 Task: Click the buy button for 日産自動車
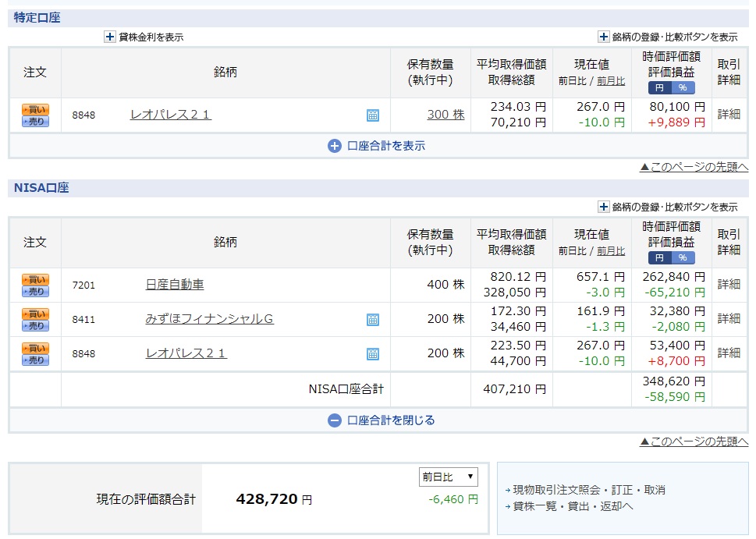(35, 279)
